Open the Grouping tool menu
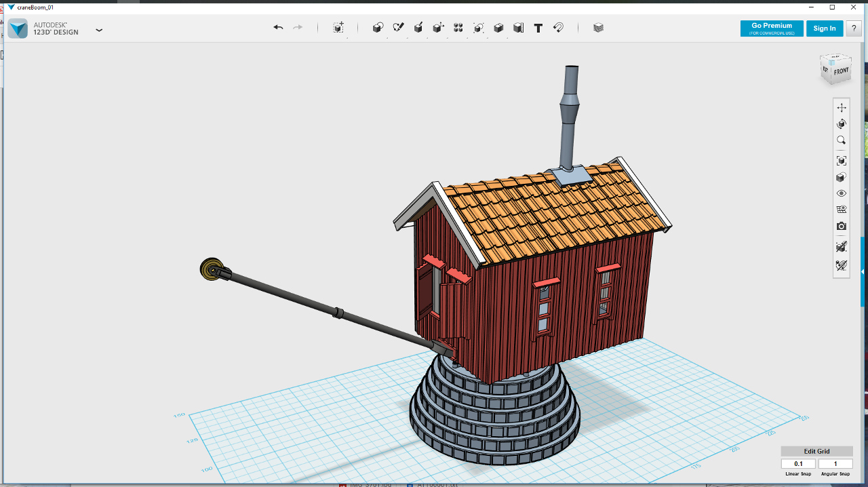The height and width of the screenshot is (487, 868). pos(479,28)
